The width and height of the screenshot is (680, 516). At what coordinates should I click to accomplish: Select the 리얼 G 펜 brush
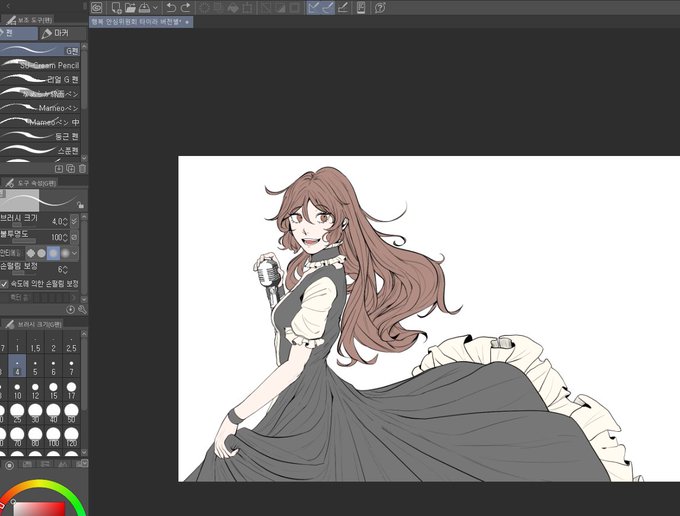coord(40,79)
